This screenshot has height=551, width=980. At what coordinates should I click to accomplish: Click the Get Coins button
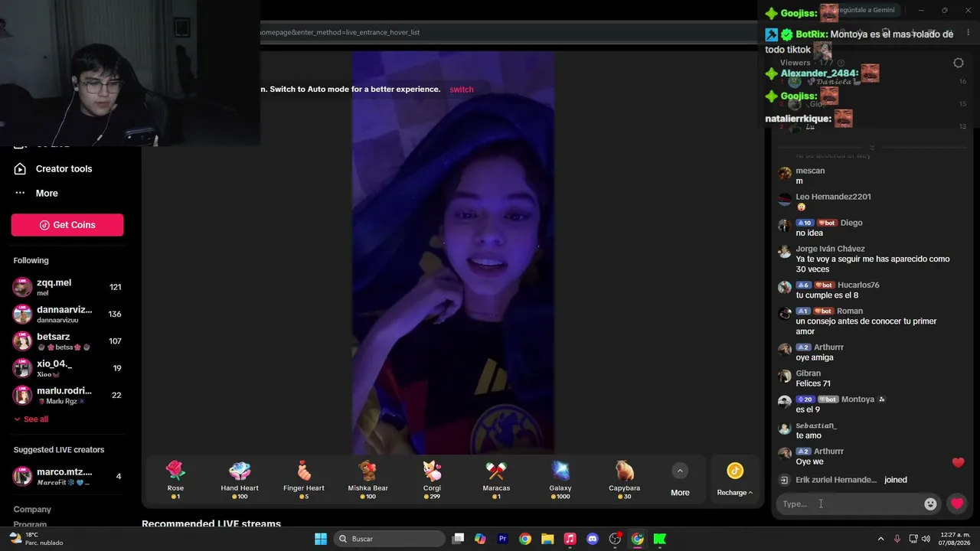[67, 225]
